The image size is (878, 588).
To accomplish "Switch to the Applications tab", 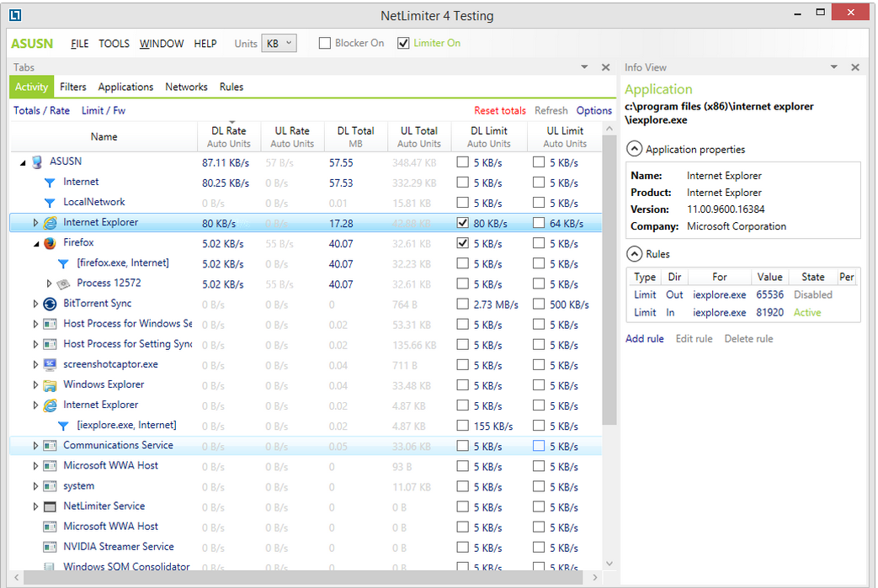I will coord(125,87).
